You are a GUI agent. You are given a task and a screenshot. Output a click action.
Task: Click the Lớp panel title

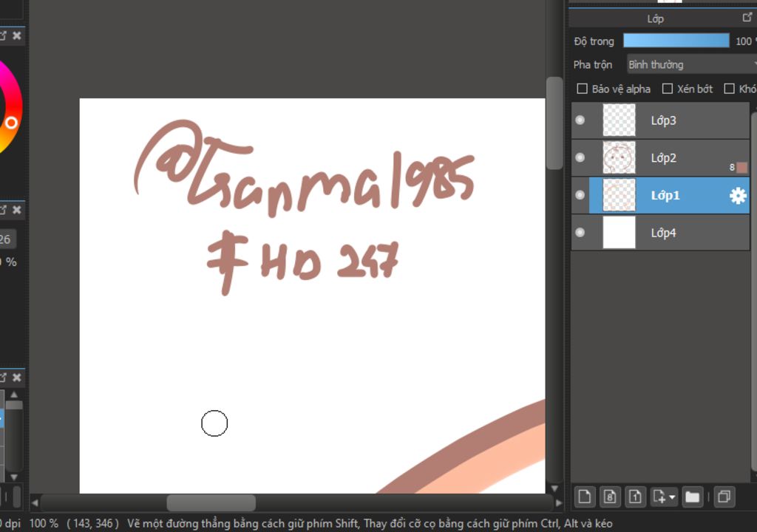click(655, 18)
